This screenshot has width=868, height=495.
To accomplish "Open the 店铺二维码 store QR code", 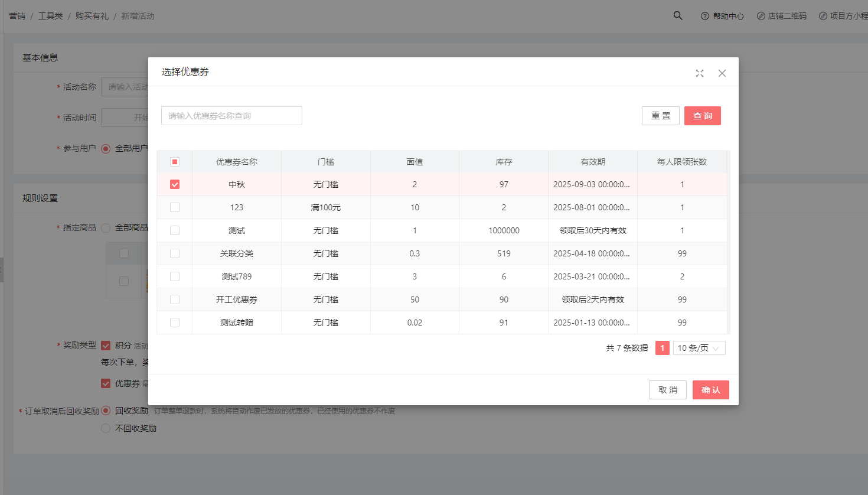I will 781,16.
